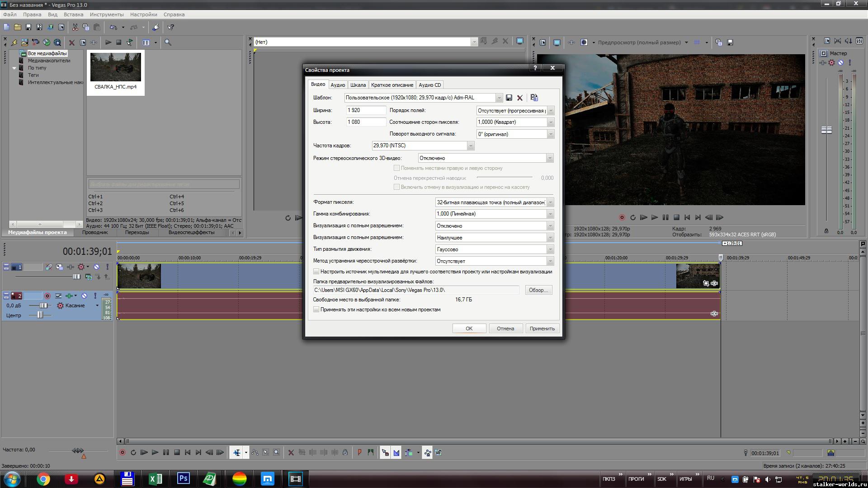Toggle Enable Snapping icon

point(385,452)
